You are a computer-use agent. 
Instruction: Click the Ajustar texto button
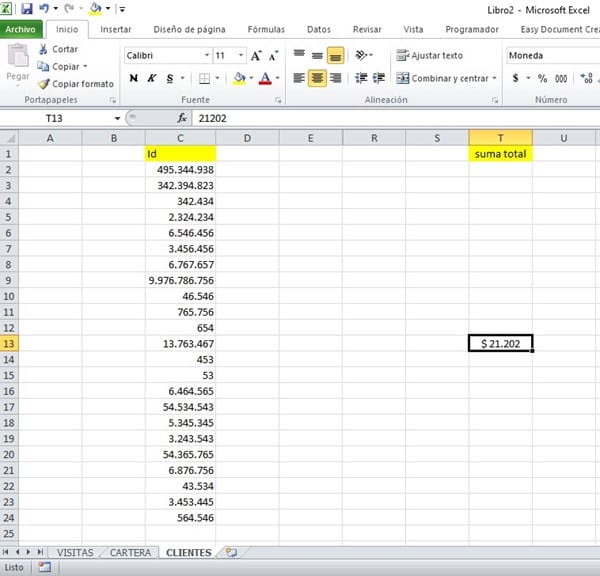point(430,56)
